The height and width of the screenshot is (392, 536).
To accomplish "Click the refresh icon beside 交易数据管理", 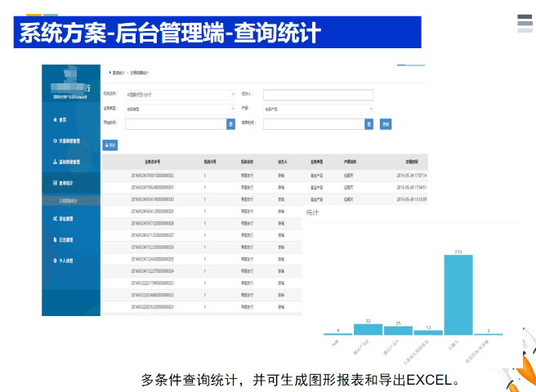I will [55, 140].
